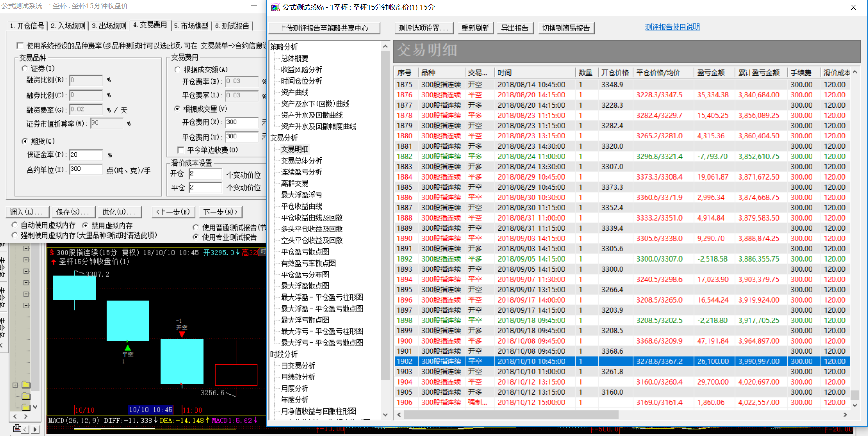
Task: Click the 下一步(N) button
Action: tap(220, 212)
